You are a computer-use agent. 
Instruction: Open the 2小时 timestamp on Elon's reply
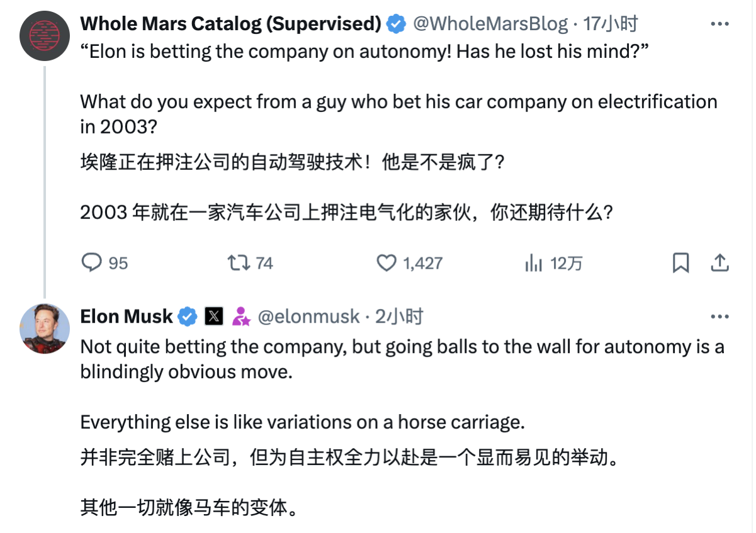(x=399, y=317)
